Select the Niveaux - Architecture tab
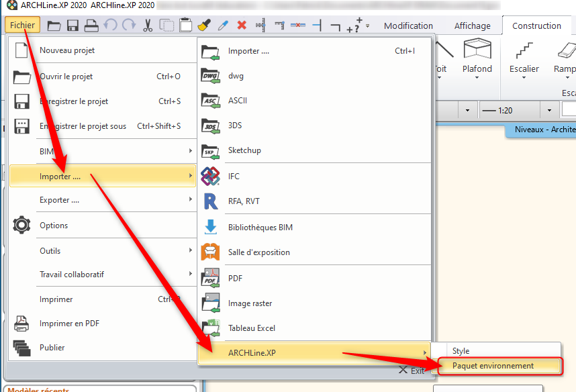The width and height of the screenshot is (576, 392). 540,130
